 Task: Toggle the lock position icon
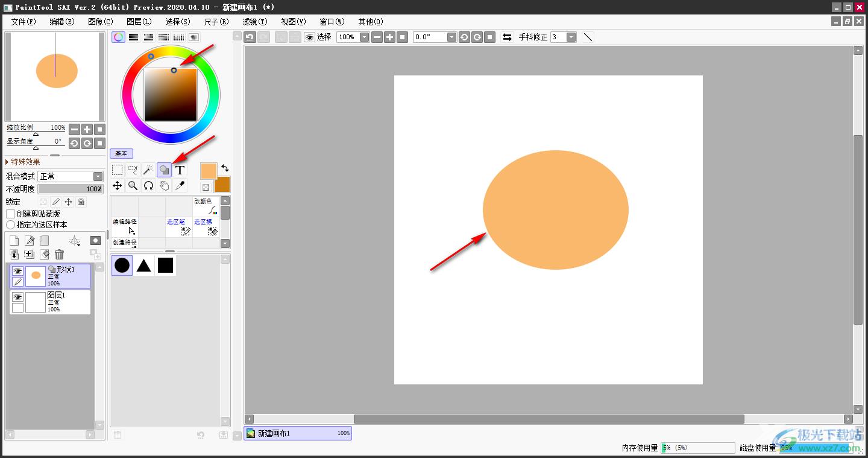pyautogui.click(x=69, y=202)
